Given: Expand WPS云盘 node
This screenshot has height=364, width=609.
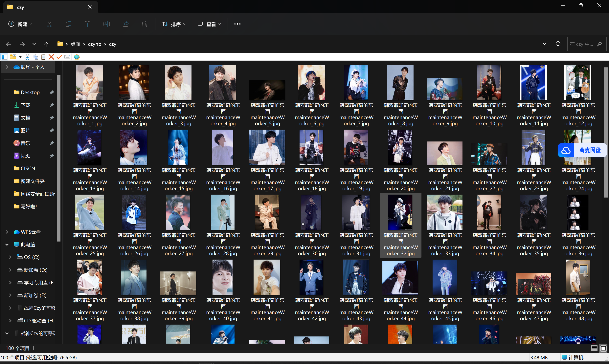Looking at the screenshot, I should (7, 232).
